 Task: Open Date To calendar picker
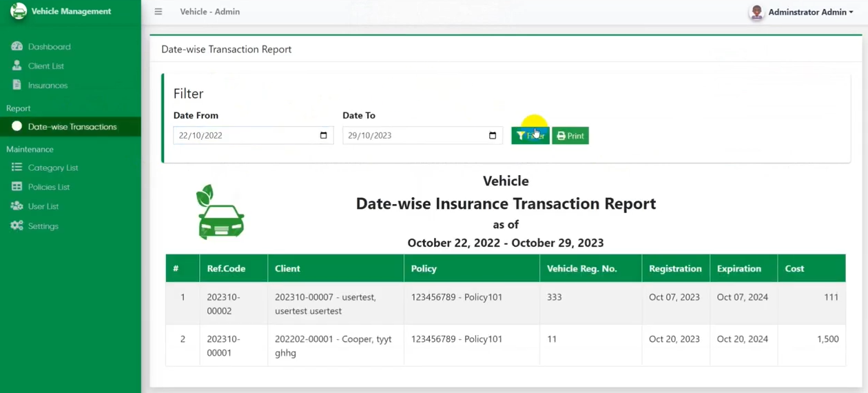(x=493, y=135)
